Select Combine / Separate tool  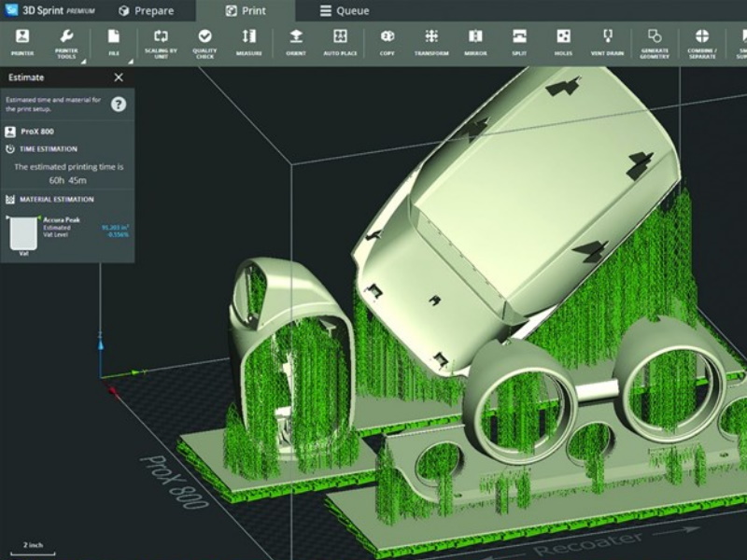pyautogui.click(x=702, y=43)
